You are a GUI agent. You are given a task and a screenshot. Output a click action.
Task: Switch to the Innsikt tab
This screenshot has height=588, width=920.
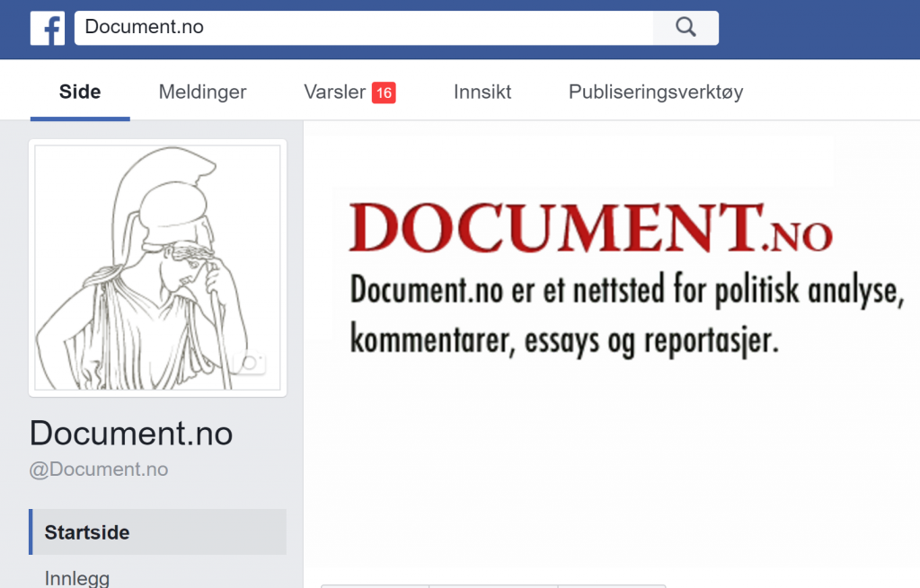pyautogui.click(x=482, y=92)
